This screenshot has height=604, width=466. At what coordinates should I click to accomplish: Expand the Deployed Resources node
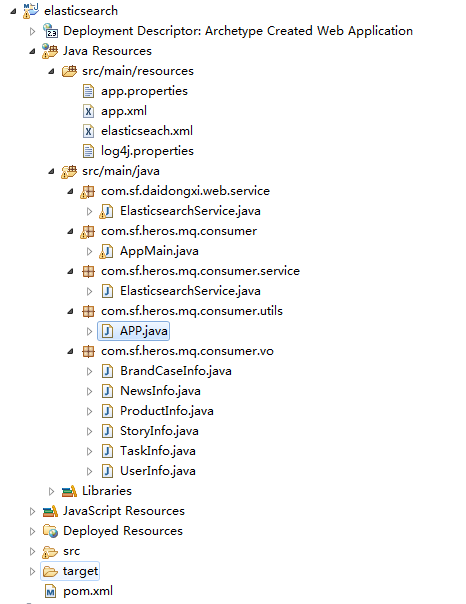click(x=32, y=532)
